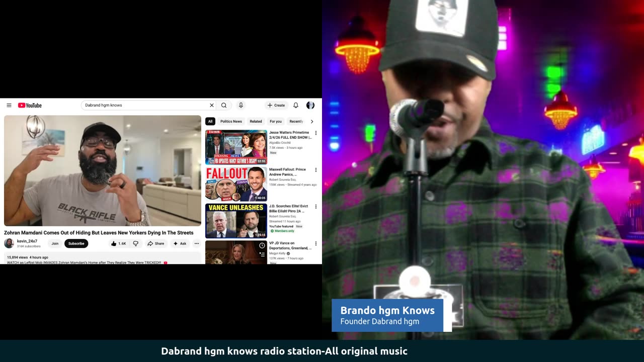Viewport: 644px width, 362px height.
Task: Open the kevin_24x7 channel name
Action: click(x=27, y=241)
